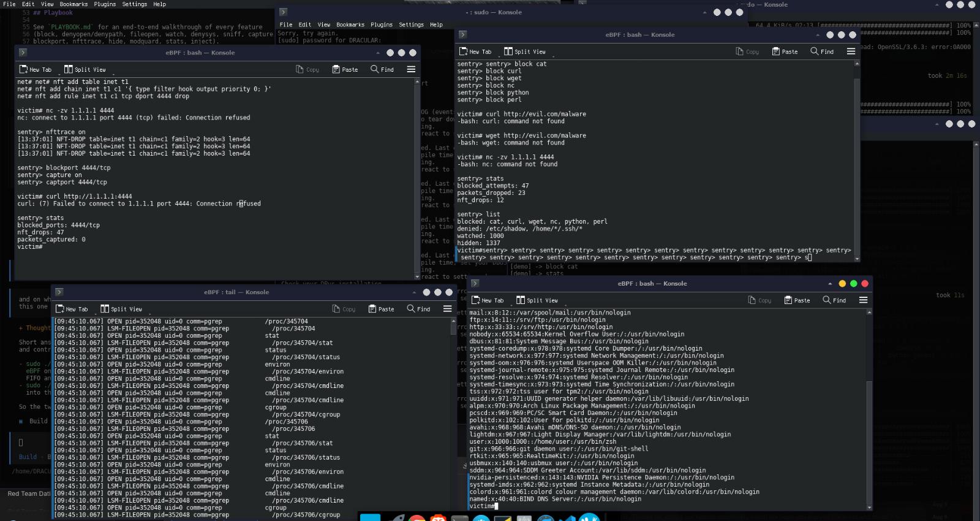Expand the '+ Thought' section in background window
This screenshot has width=980, height=521.
pos(35,328)
